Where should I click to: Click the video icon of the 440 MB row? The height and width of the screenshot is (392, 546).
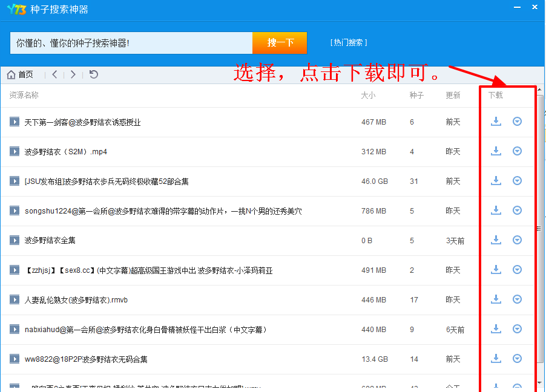[15, 328]
